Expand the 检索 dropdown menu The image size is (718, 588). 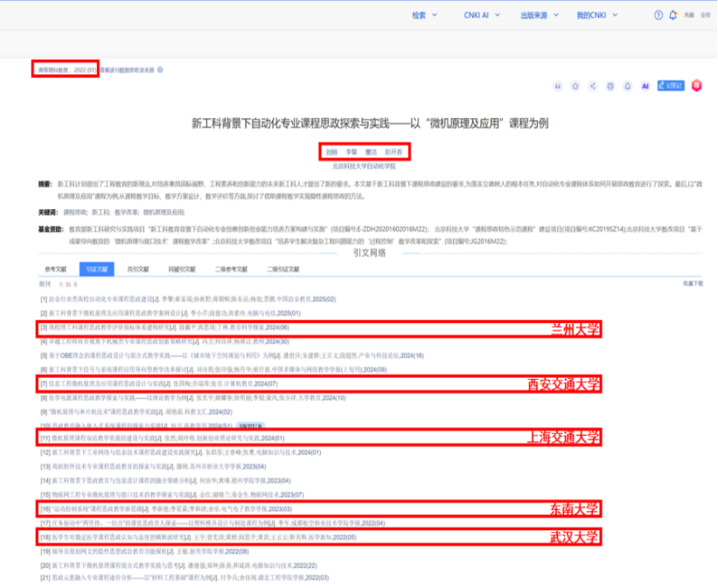[x=424, y=15]
